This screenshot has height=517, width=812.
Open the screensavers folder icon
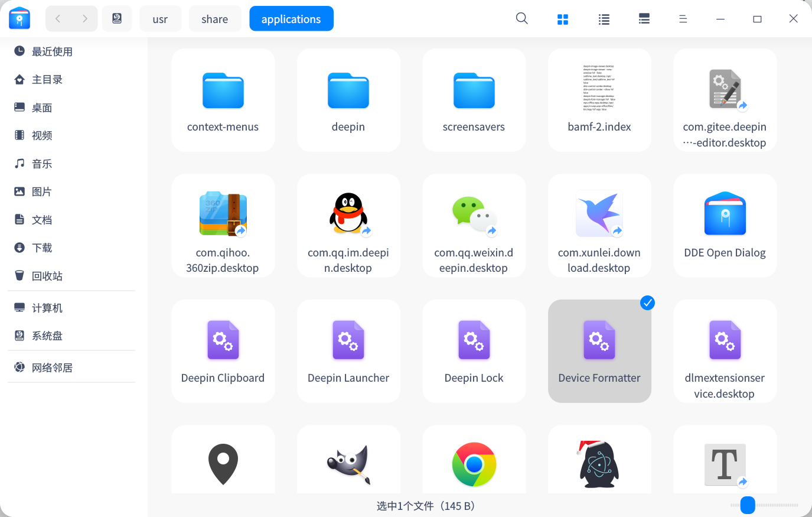pos(474,90)
